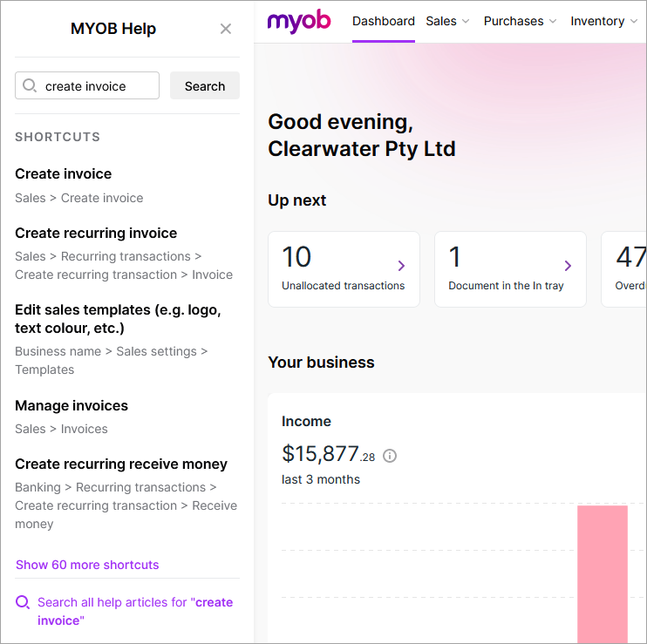Image resolution: width=647 pixels, height=644 pixels.
Task: Open the Inventory dropdown menu
Action: click(x=603, y=21)
